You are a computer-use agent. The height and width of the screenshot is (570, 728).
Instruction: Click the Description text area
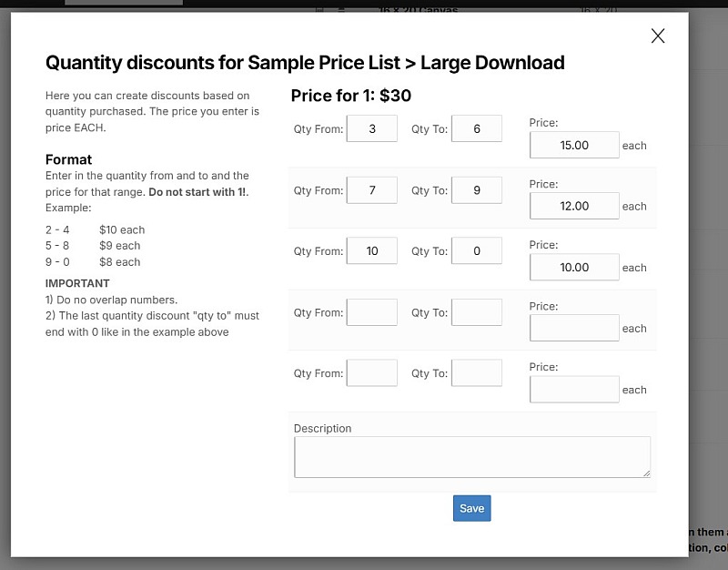pos(471,457)
